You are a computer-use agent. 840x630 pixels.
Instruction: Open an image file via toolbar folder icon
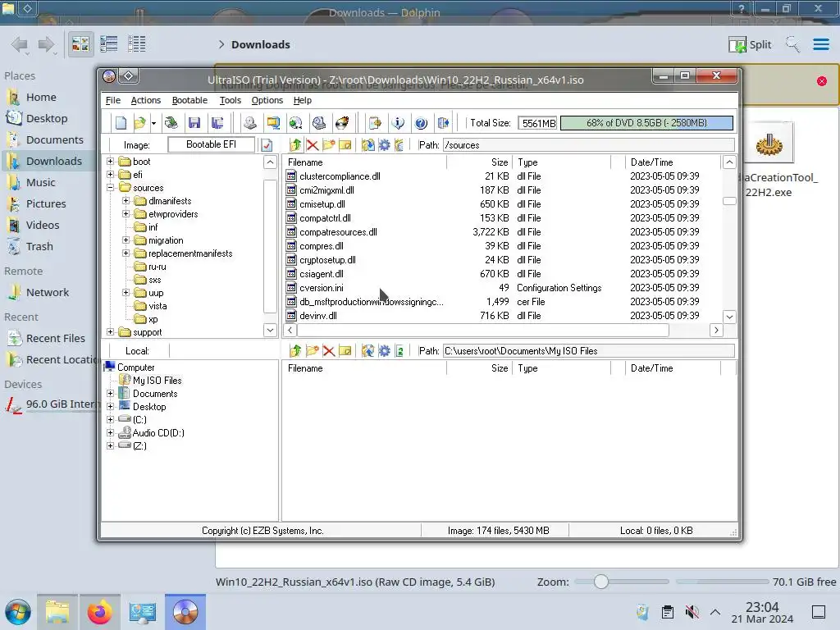point(139,123)
